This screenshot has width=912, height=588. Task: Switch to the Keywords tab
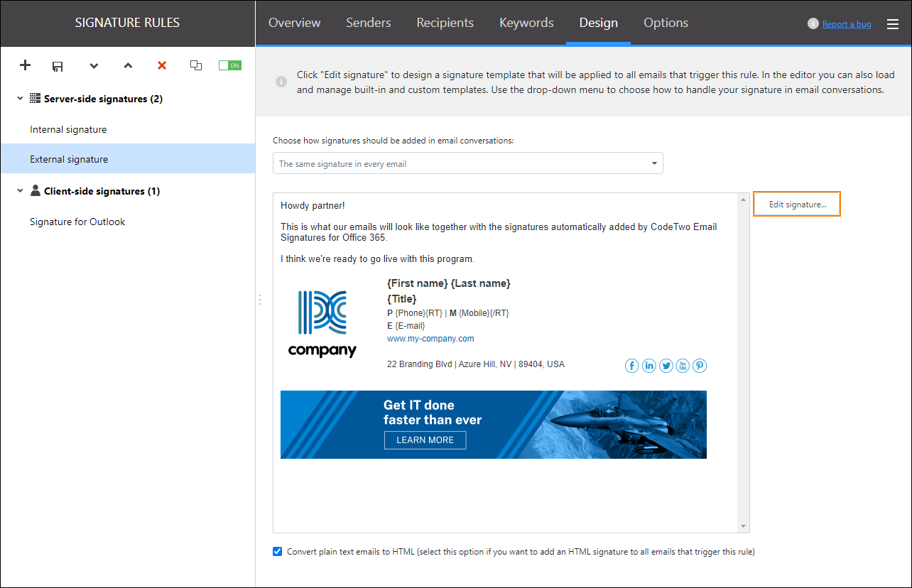pyautogui.click(x=526, y=23)
